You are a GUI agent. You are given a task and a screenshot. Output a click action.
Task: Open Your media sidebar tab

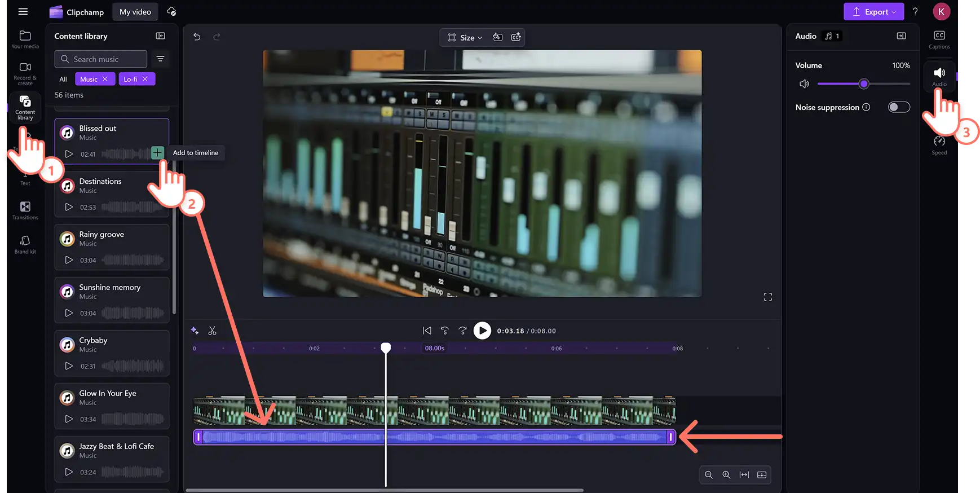(25, 39)
